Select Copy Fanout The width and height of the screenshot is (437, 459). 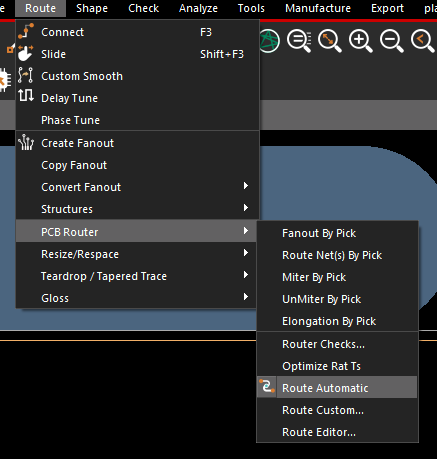[x=138, y=165]
